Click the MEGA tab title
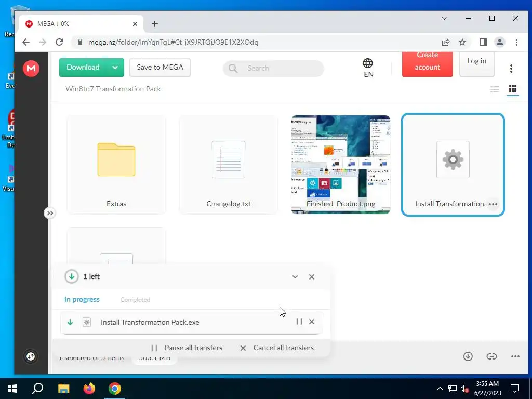The height and width of the screenshot is (399, 532). click(x=53, y=24)
